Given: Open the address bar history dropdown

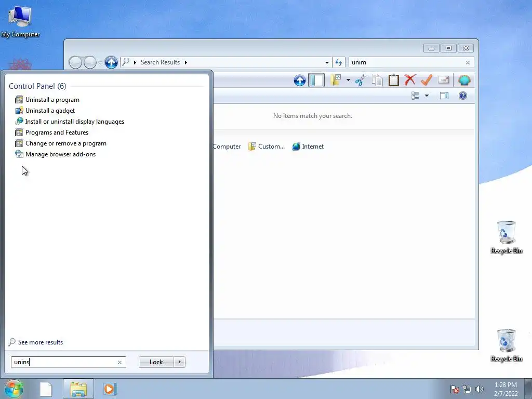Looking at the screenshot, I should coord(327,62).
